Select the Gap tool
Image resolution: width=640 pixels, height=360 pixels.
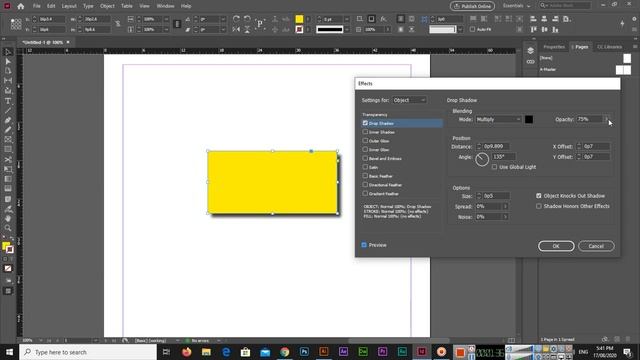click(8, 80)
